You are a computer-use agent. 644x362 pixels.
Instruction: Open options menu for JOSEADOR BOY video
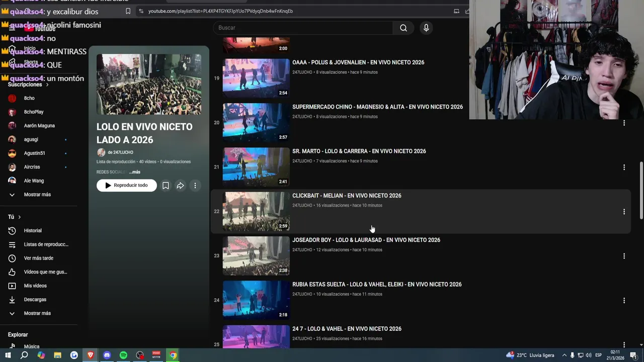point(624,256)
